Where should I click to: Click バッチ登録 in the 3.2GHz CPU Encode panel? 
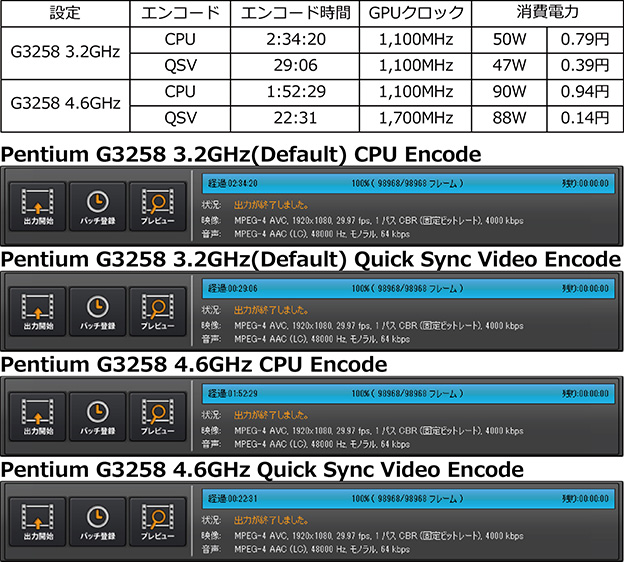97,203
